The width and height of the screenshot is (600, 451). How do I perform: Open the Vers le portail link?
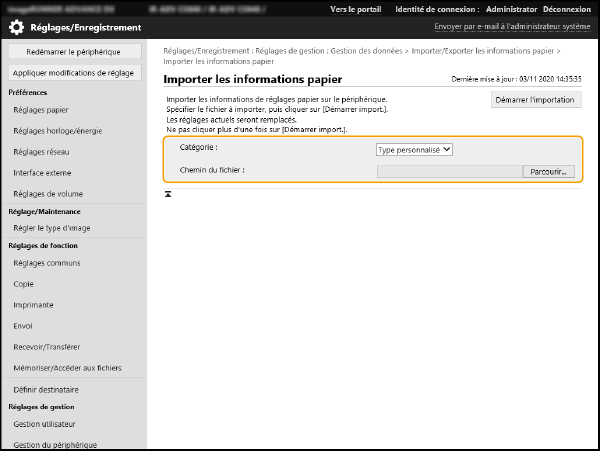tap(356, 9)
